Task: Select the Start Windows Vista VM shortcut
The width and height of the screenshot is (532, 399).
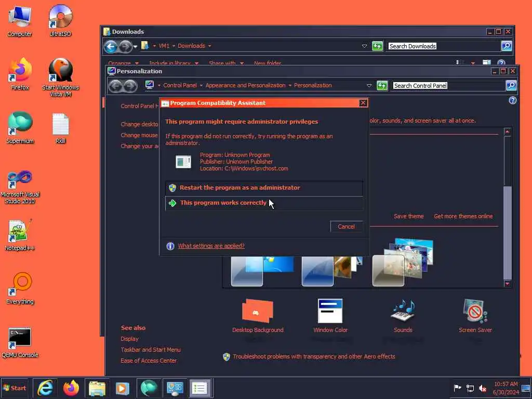Action: [60, 78]
